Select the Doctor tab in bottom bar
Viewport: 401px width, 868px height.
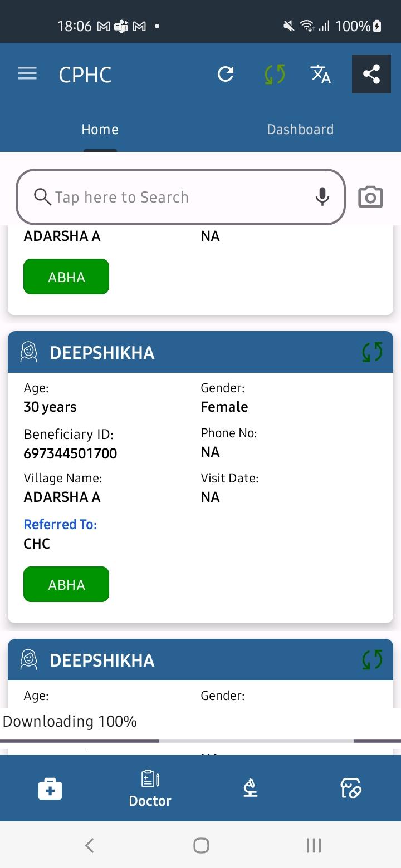[150, 788]
